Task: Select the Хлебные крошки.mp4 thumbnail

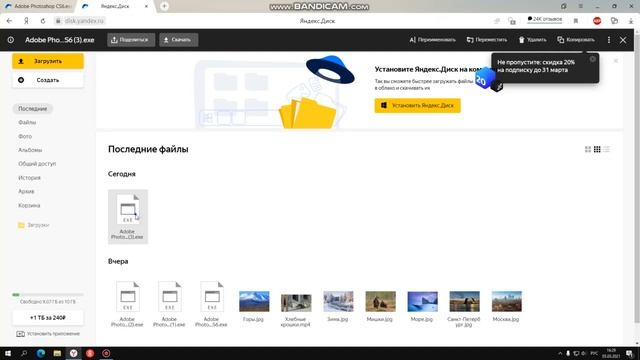Action: pos(296,302)
